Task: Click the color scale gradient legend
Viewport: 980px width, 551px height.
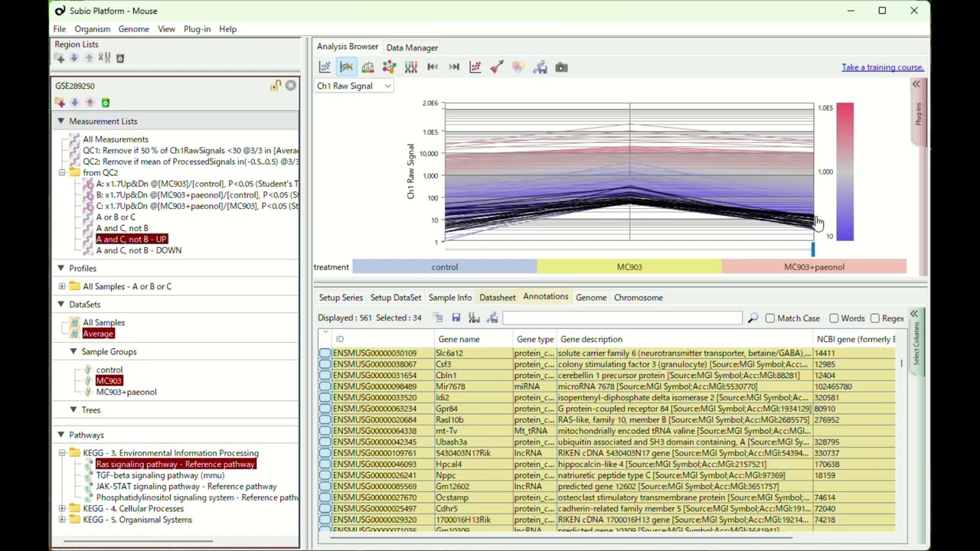Action: [x=844, y=172]
